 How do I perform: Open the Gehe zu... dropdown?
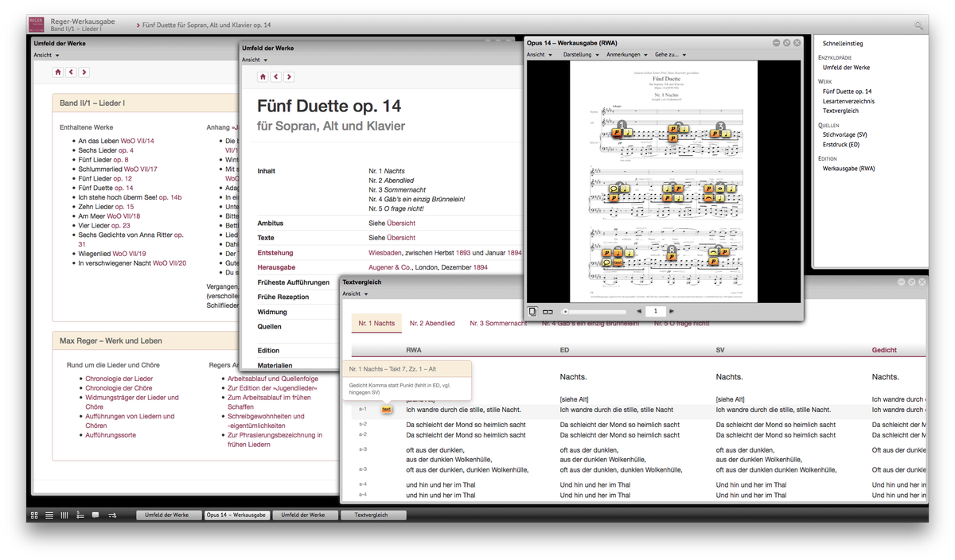click(x=670, y=55)
